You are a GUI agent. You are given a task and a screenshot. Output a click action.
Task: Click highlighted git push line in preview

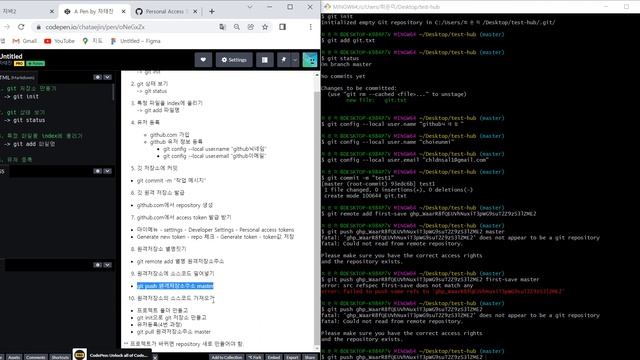(x=175, y=286)
